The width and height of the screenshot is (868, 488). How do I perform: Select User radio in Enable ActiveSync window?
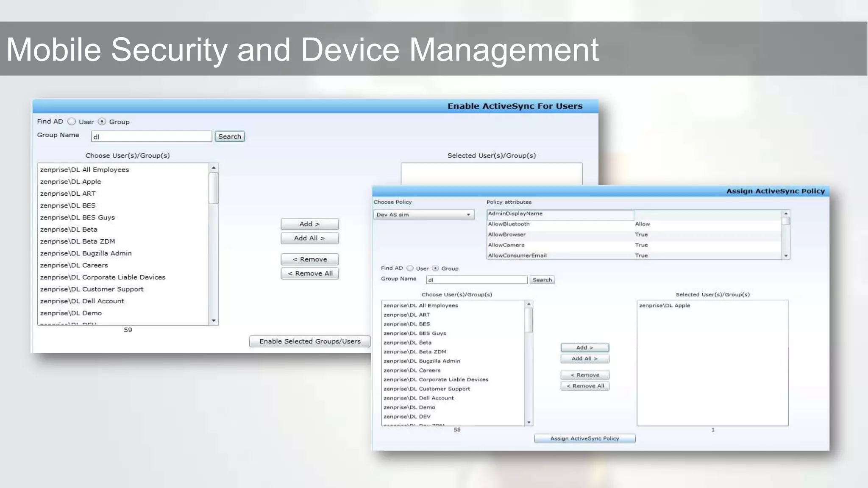72,122
